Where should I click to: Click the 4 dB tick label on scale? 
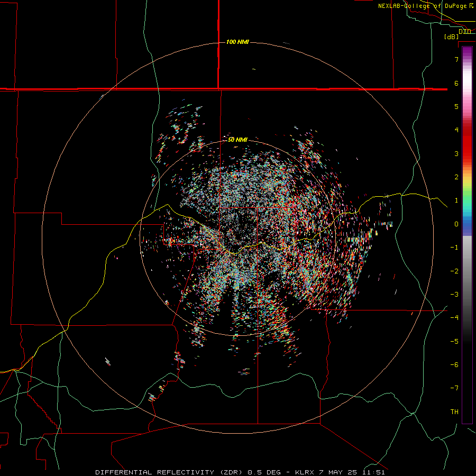point(456,130)
